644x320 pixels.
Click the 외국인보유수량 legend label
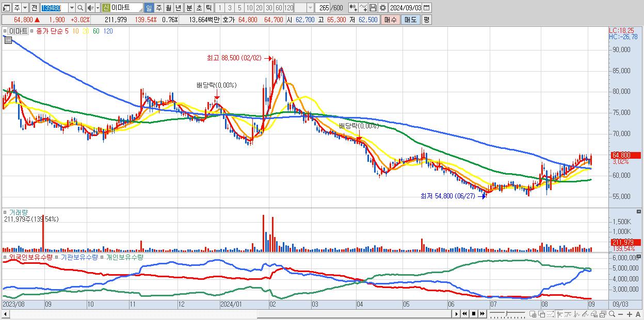(x=31, y=257)
